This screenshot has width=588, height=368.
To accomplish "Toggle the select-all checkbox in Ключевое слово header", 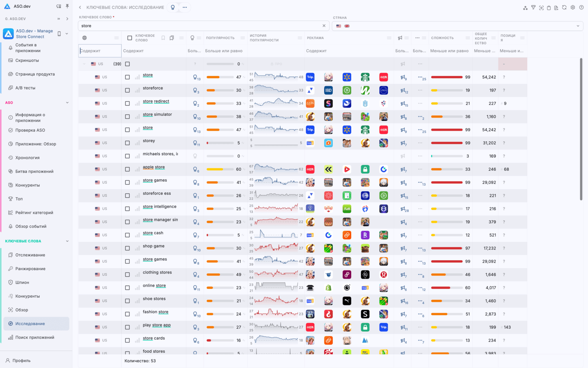I will pyautogui.click(x=129, y=38).
